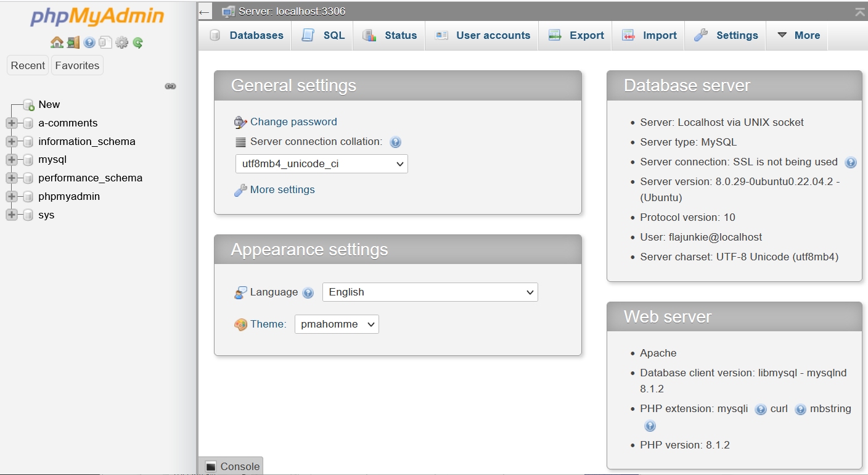Select the sys database name
Viewport: 868px width, 475px height.
46,215
